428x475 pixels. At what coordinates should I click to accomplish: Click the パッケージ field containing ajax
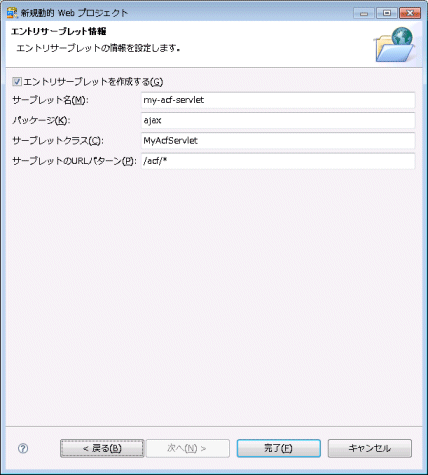coord(278,120)
